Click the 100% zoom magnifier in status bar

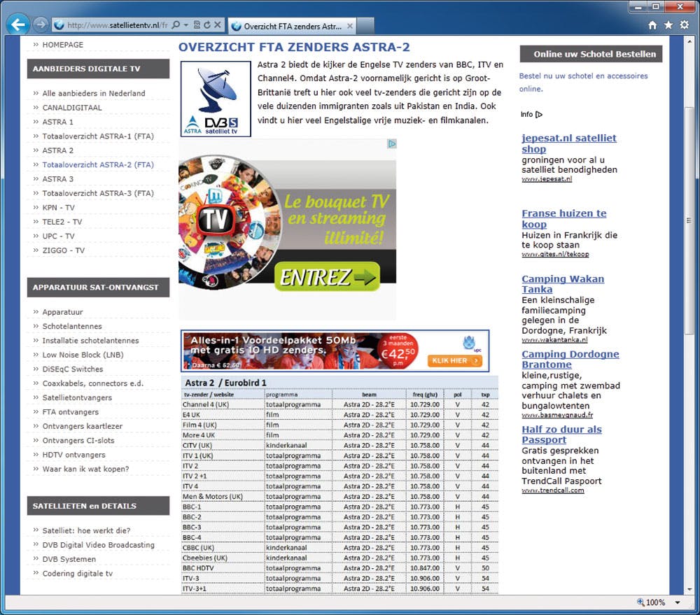[640, 602]
